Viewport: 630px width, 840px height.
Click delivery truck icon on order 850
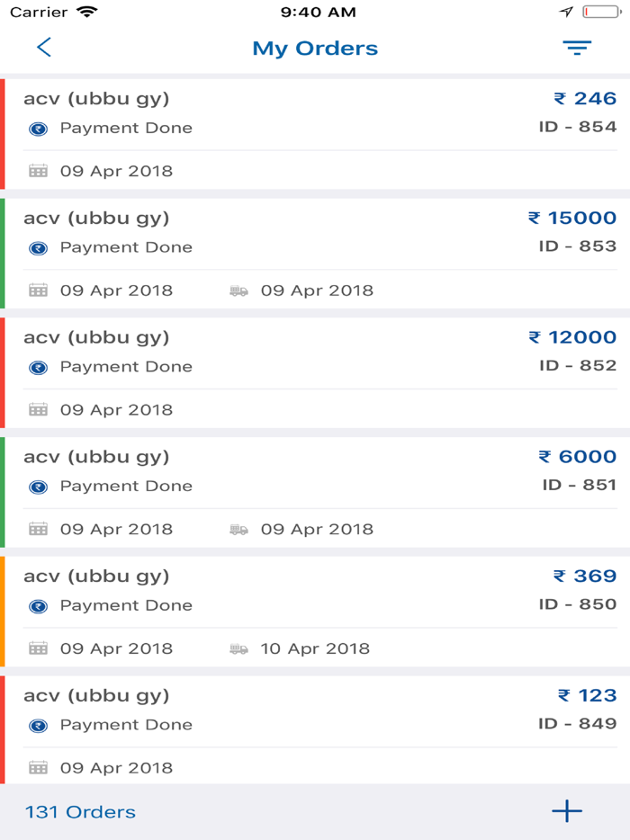click(238, 648)
